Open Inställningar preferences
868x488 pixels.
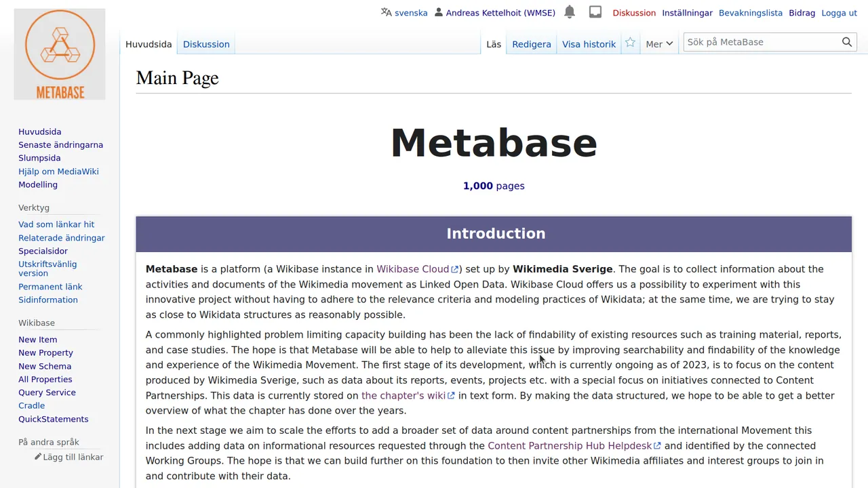tap(687, 13)
